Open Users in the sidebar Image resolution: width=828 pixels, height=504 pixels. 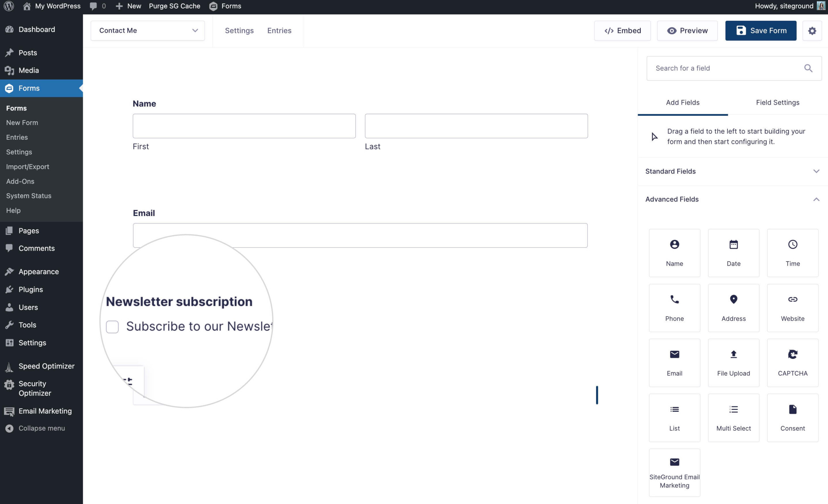(41, 307)
